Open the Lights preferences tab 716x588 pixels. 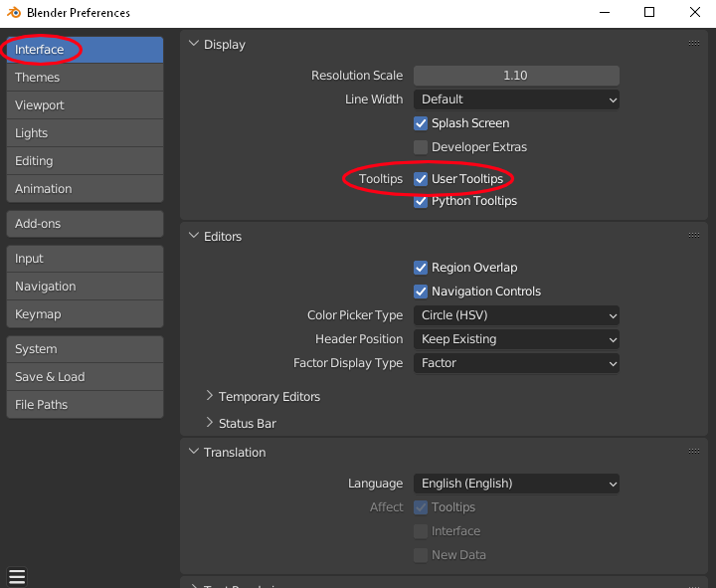[x=85, y=133]
